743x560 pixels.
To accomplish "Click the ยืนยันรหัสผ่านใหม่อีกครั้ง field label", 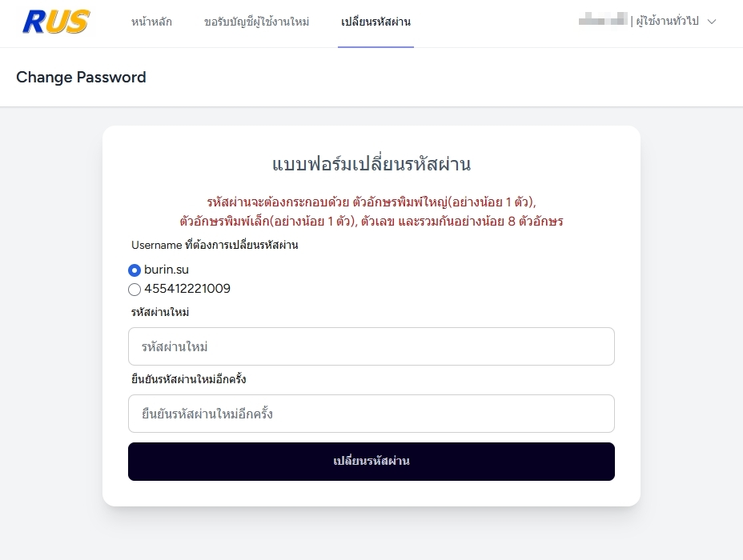I will coord(189,378).
